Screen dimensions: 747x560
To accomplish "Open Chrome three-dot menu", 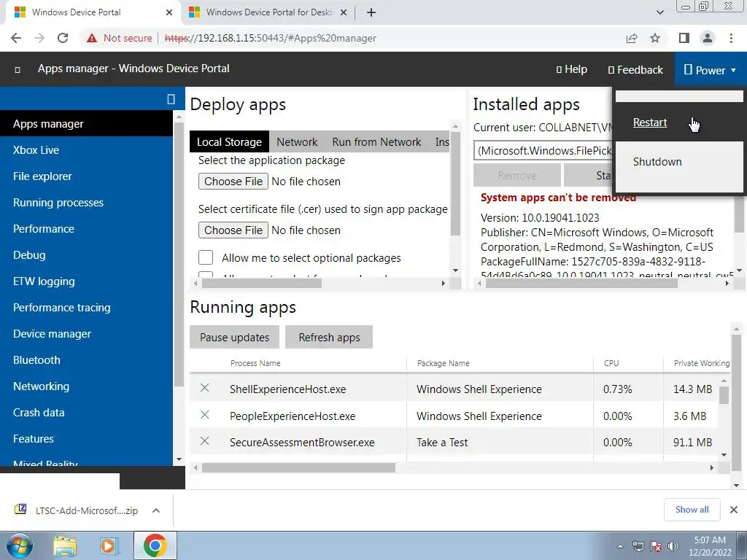I will [731, 38].
